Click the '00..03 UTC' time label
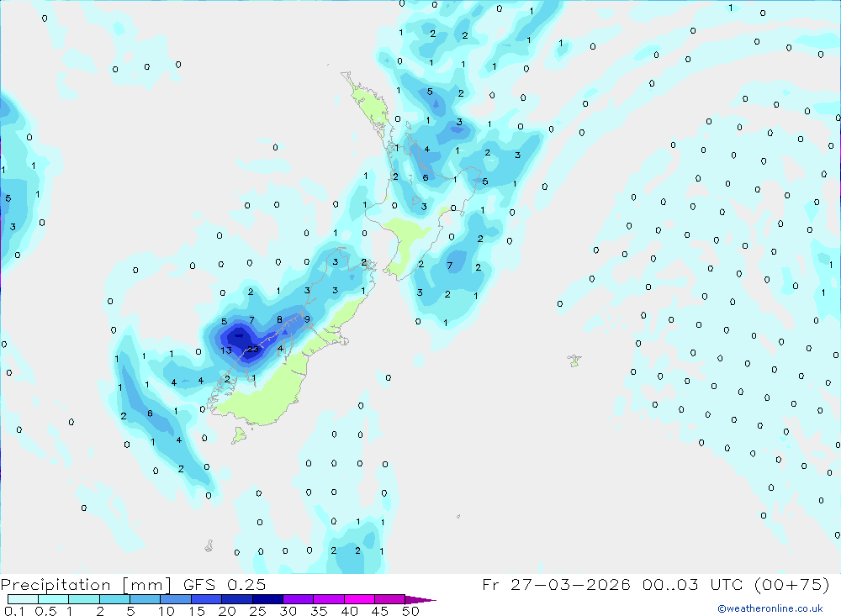The width and height of the screenshot is (841, 616). (x=692, y=584)
